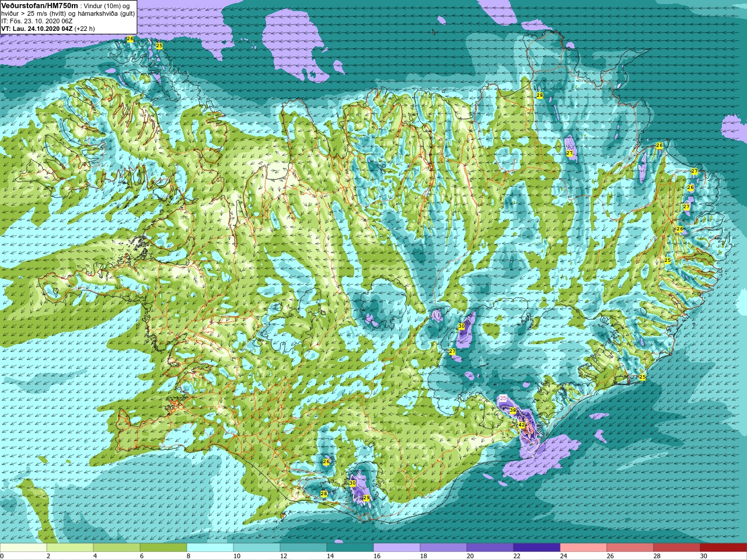Click the legend scale number 0
This screenshot has height=560, width=747.
click(2, 556)
